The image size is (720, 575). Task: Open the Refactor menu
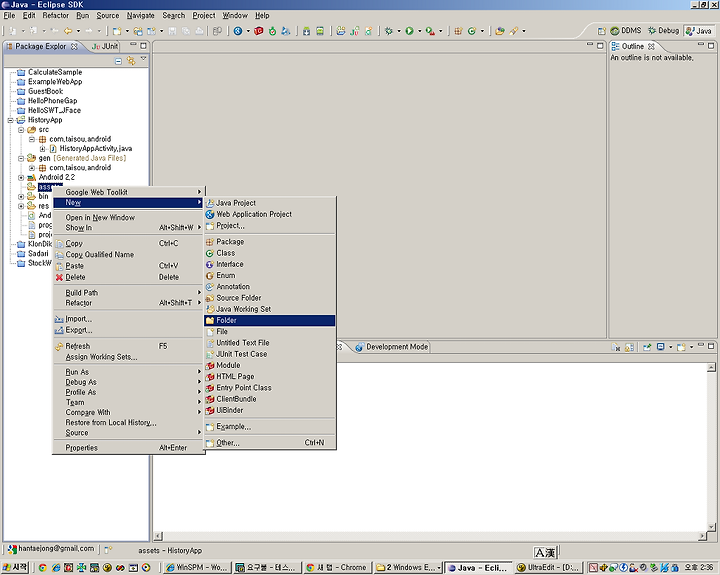click(x=56, y=16)
